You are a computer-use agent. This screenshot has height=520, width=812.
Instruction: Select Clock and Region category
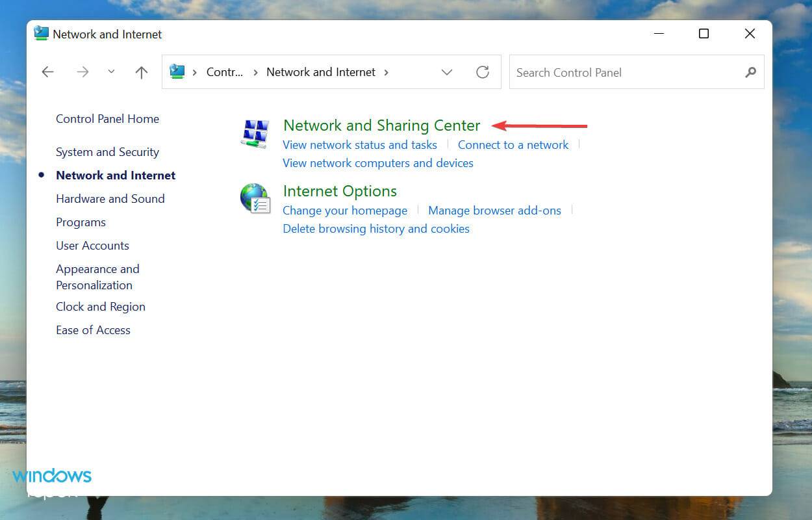[x=100, y=306]
